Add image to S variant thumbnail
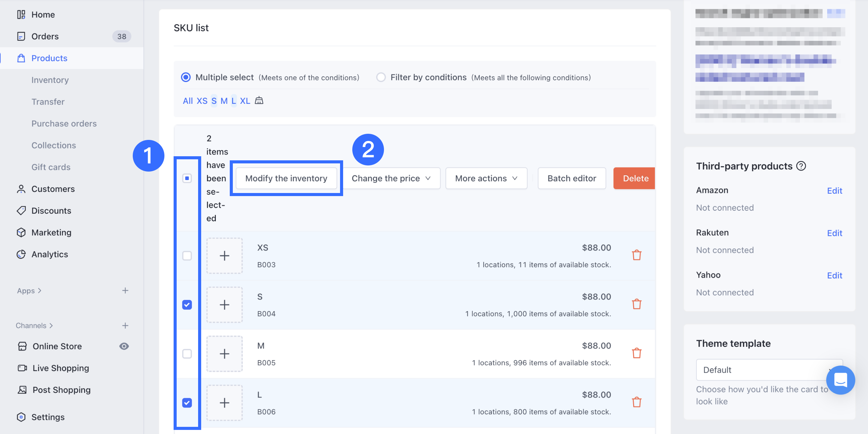Screen dimensions: 868x434 pos(224,305)
